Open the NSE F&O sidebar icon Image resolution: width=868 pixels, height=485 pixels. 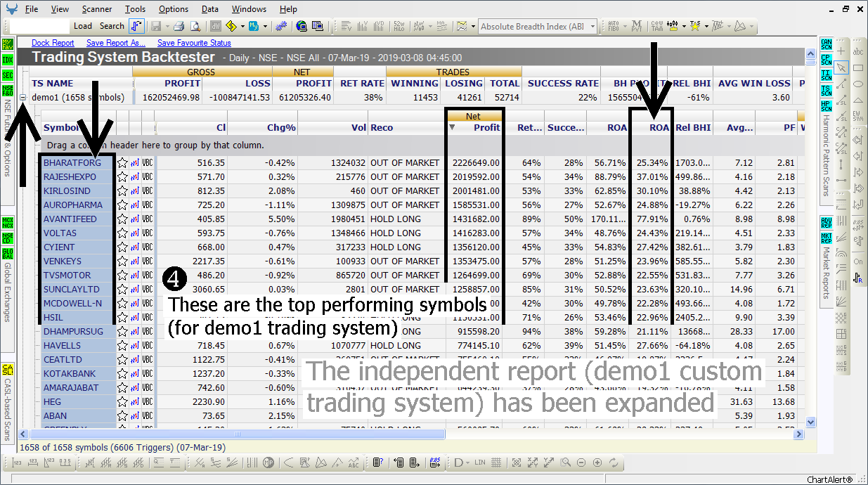pos(8,91)
